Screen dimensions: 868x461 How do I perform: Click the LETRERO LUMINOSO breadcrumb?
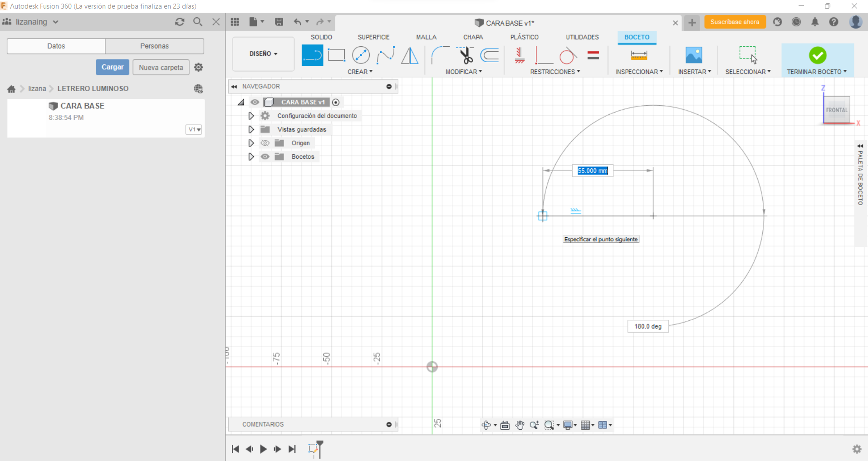coord(93,88)
